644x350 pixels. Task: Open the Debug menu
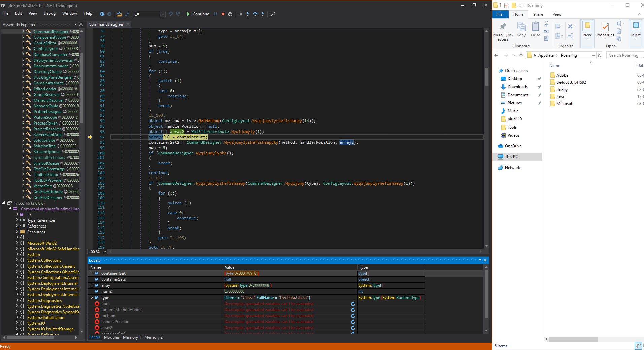(x=49, y=13)
